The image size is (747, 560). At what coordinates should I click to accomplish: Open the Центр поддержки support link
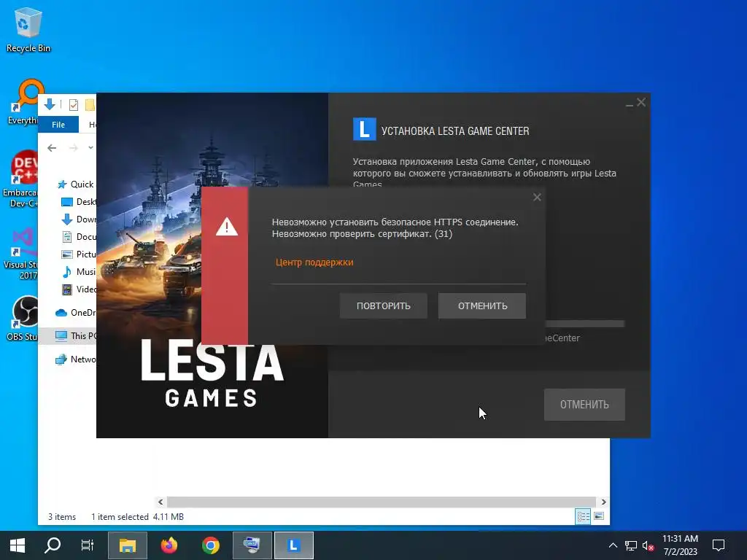pos(314,262)
